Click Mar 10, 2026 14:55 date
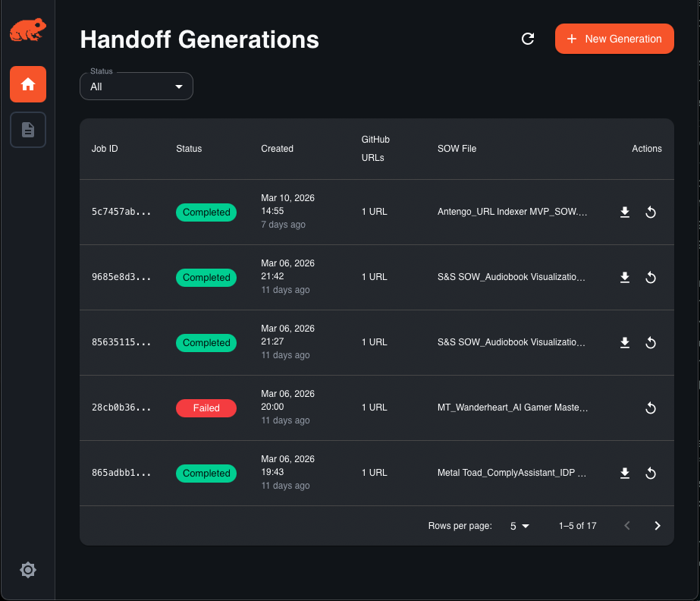Viewport: 700px width, 601px height. point(287,204)
